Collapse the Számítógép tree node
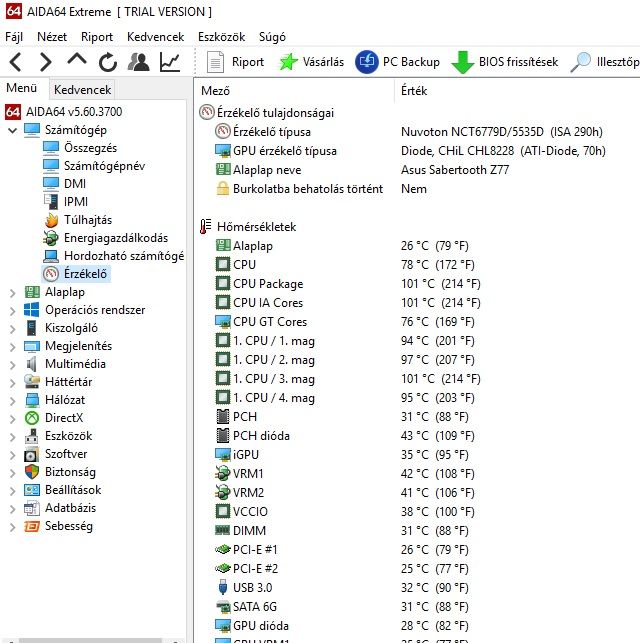Viewport: 640px width, 643px height. point(12,130)
